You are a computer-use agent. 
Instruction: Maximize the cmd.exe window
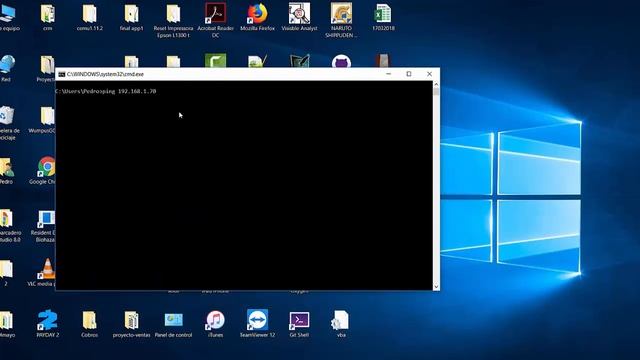coord(409,74)
